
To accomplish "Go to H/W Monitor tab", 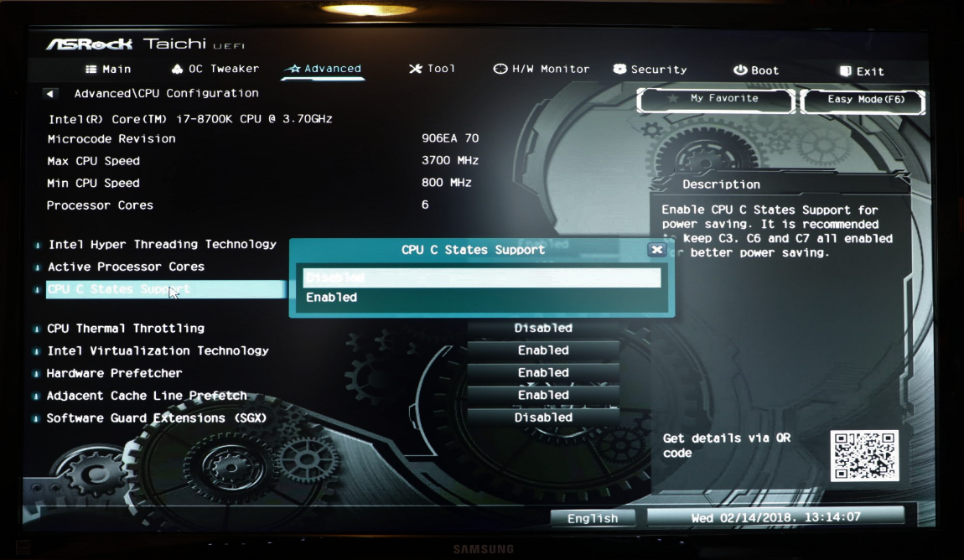I will pos(542,69).
